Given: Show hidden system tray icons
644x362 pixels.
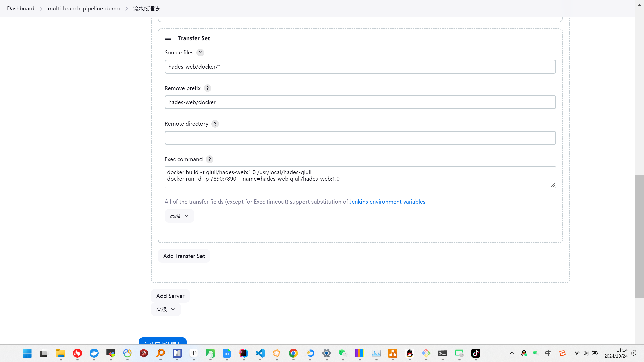Looking at the screenshot, I should pos(512,353).
